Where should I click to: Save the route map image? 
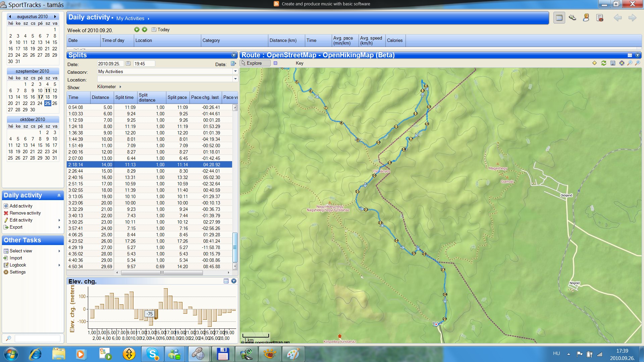pyautogui.click(x=613, y=63)
